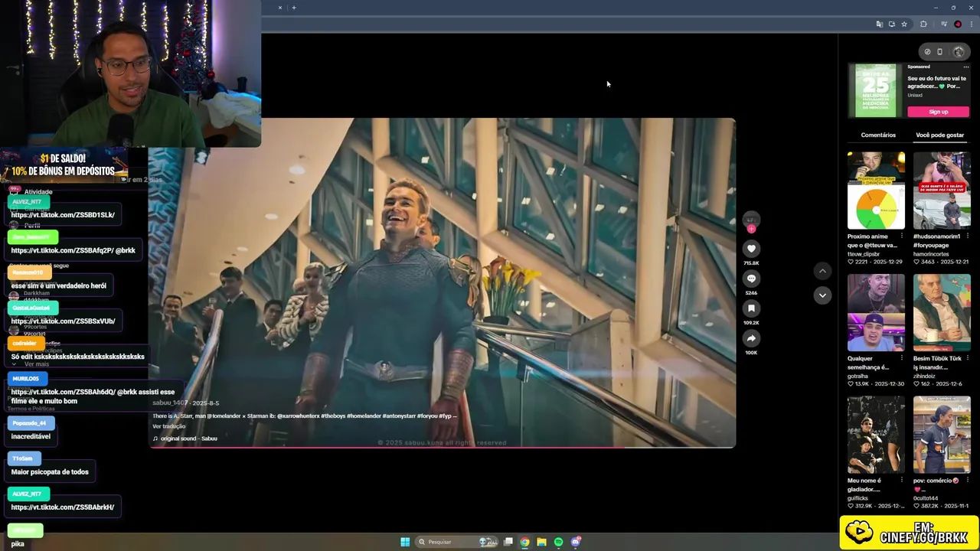980x551 pixels.
Task: Save the video with the bookmark icon
Action: tap(751, 308)
